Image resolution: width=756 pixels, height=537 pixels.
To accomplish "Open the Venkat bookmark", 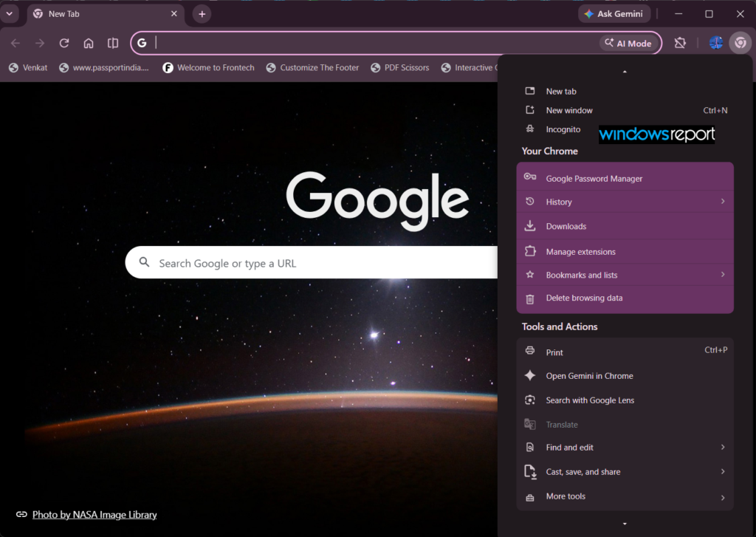I will coord(29,67).
